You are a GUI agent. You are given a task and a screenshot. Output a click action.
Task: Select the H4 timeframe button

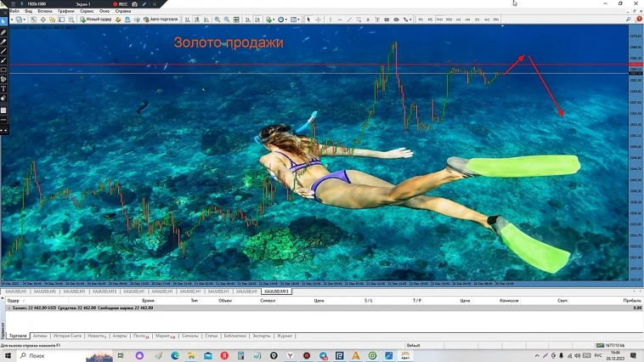pyautogui.click(x=467, y=20)
